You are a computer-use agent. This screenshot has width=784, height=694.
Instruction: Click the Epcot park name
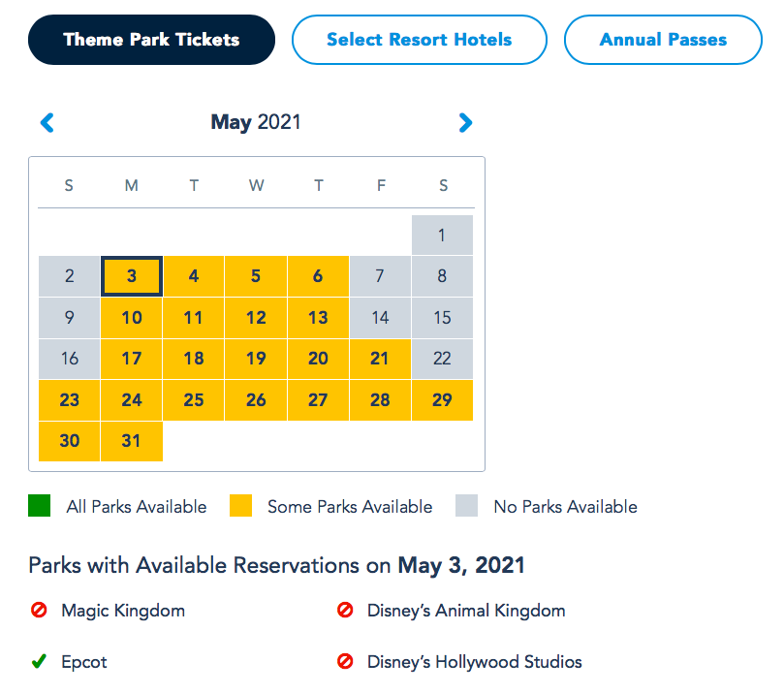84,663
